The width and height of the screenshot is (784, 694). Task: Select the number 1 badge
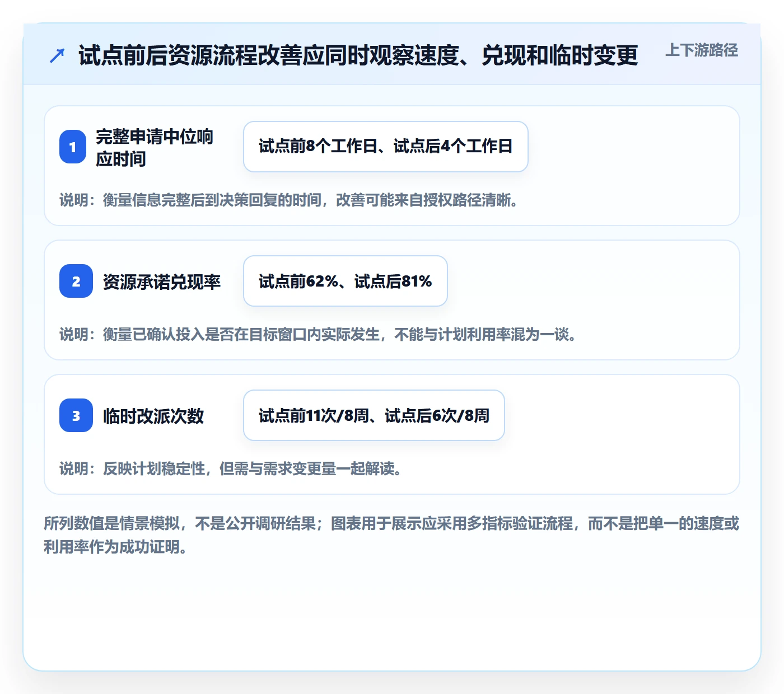click(x=73, y=147)
